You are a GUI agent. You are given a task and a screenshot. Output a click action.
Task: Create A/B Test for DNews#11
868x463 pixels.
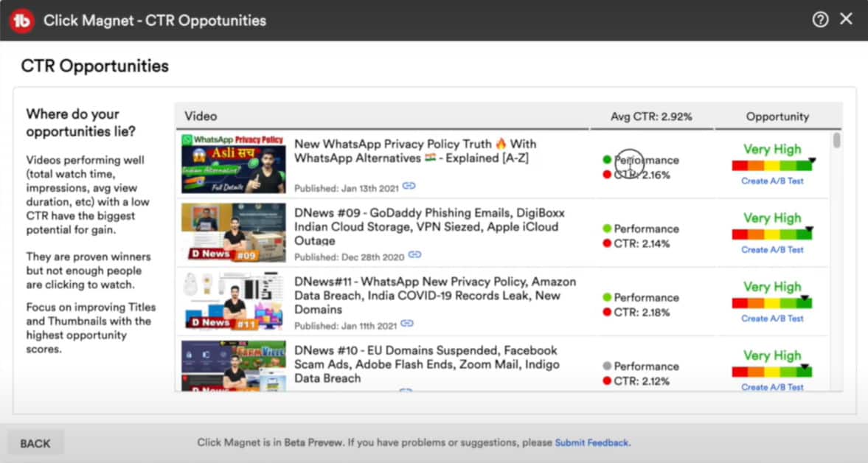[x=772, y=318]
